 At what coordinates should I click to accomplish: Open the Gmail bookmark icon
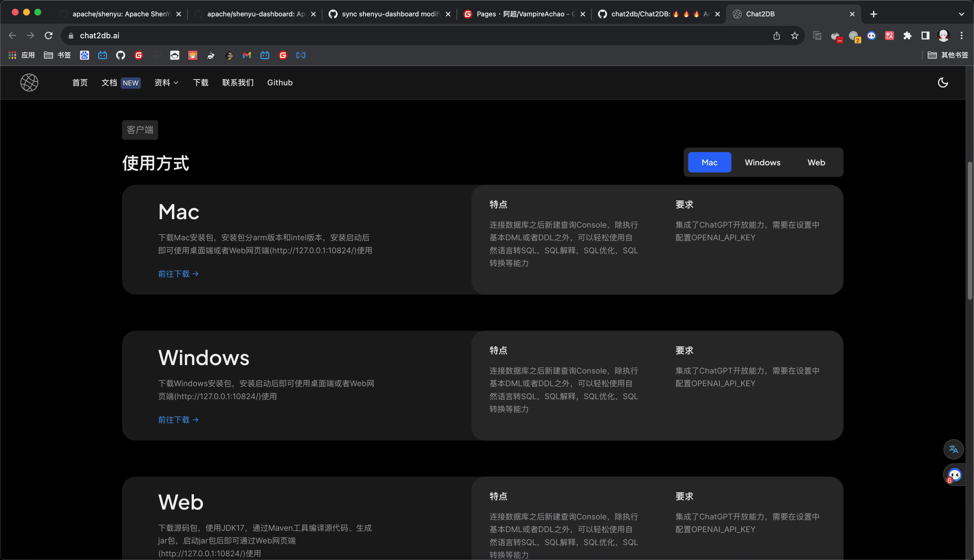(x=247, y=55)
